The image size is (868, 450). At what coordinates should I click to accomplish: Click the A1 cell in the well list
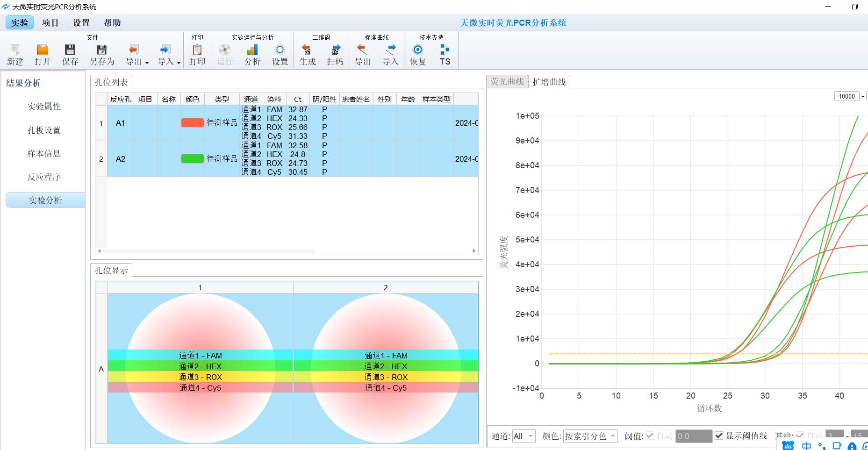(121, 123)
